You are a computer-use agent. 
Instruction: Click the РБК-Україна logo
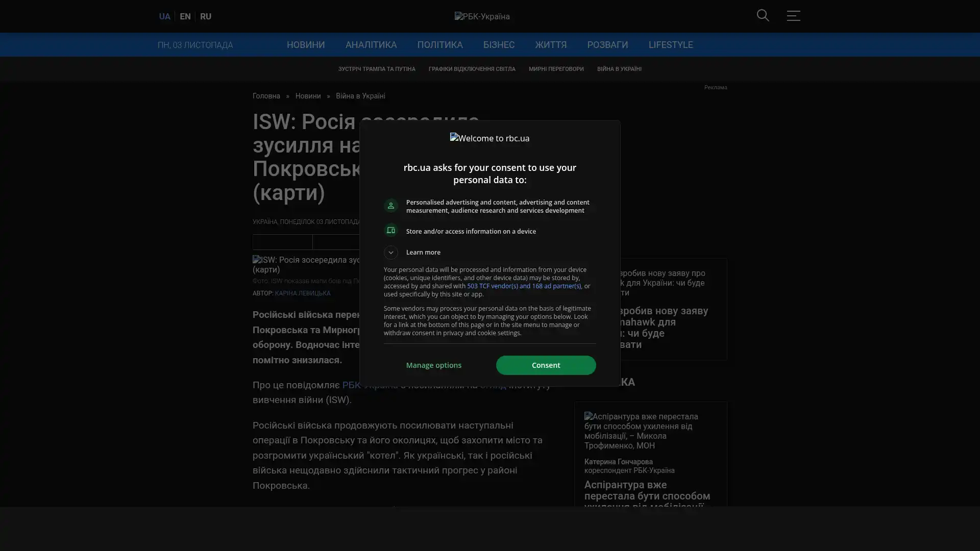[x=482, y=16]
